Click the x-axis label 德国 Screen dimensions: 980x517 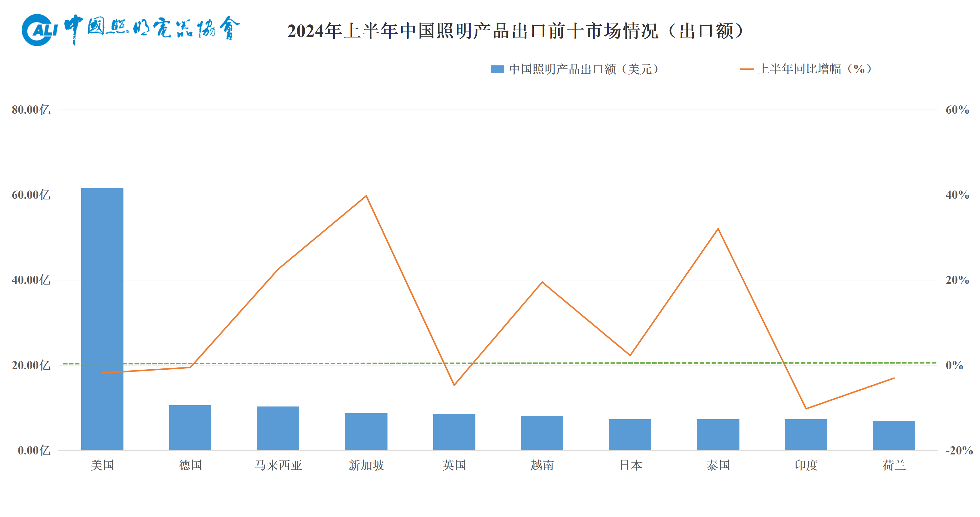[190, 465]
